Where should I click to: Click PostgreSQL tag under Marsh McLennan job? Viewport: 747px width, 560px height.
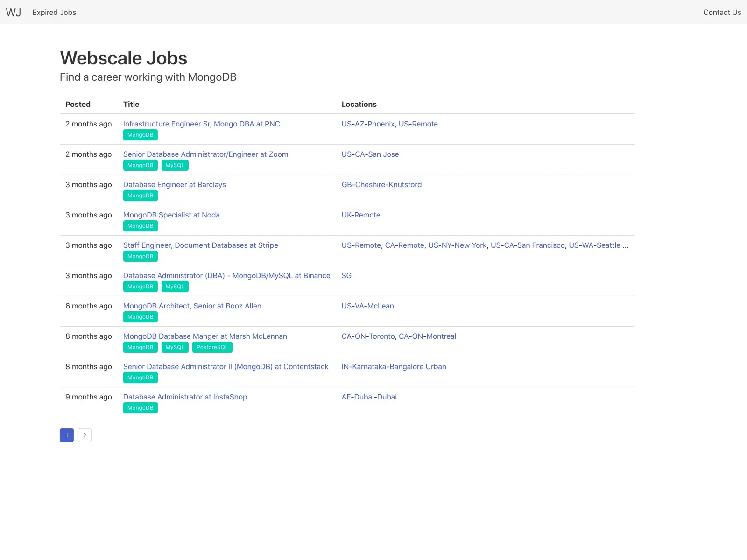(212, 347)
